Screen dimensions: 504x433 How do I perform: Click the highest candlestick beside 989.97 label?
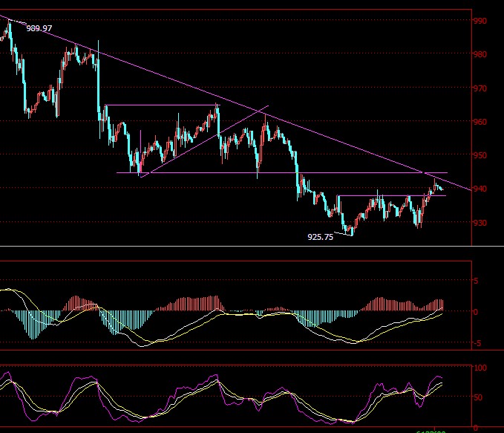(9, 28)
